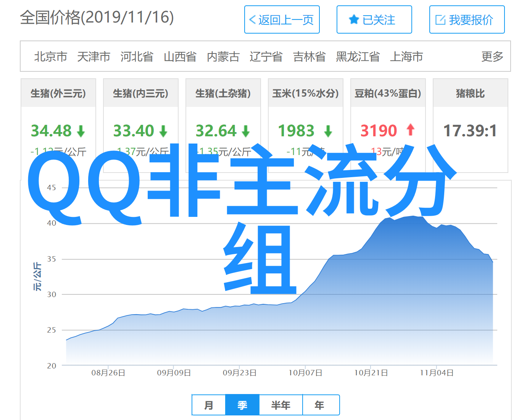The image size is (519, 420).
Task: Switch chart range to 季
Action: pos(242,405)
